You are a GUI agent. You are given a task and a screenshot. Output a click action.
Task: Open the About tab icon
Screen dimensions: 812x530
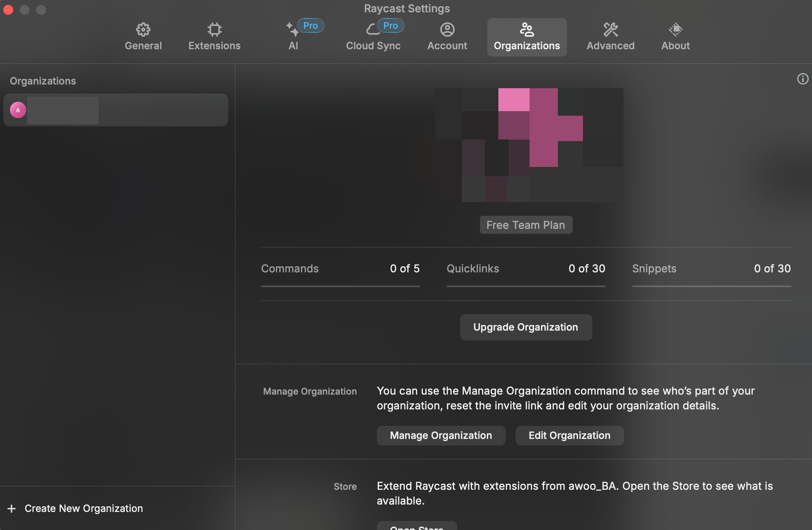click(x=675, y=30)
